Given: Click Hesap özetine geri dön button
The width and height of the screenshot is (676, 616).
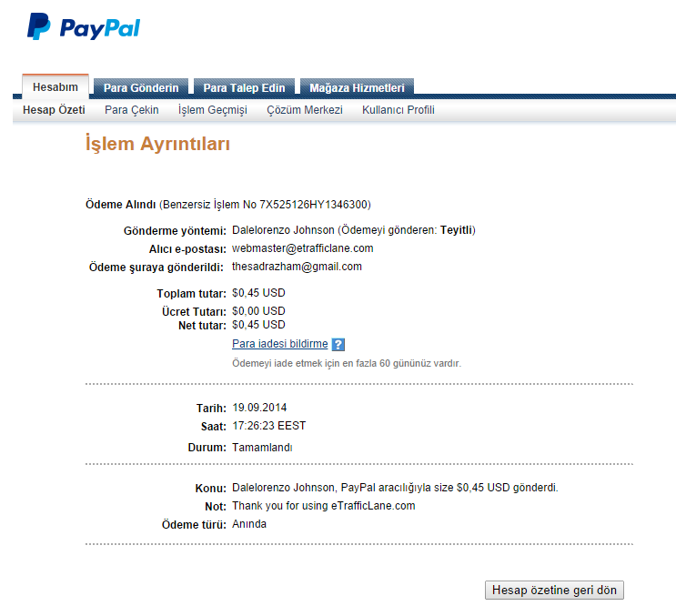Looking at the screenshot, I should 554,590.
